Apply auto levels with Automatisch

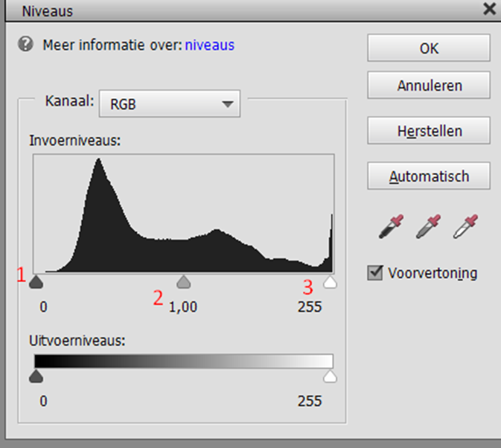pos(429,176)
